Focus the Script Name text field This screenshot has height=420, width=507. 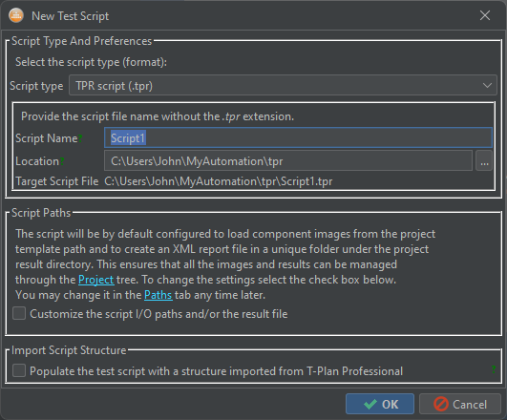click(298, 138)
